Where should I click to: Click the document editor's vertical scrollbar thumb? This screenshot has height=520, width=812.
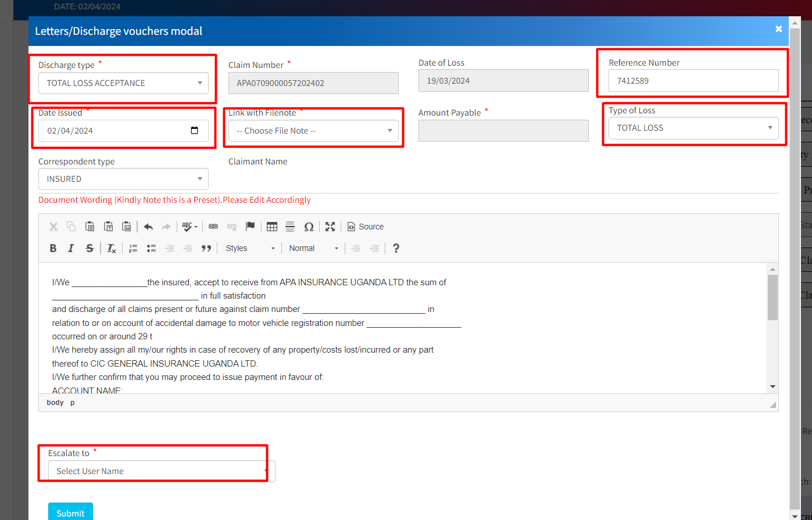tap(772, 297)
